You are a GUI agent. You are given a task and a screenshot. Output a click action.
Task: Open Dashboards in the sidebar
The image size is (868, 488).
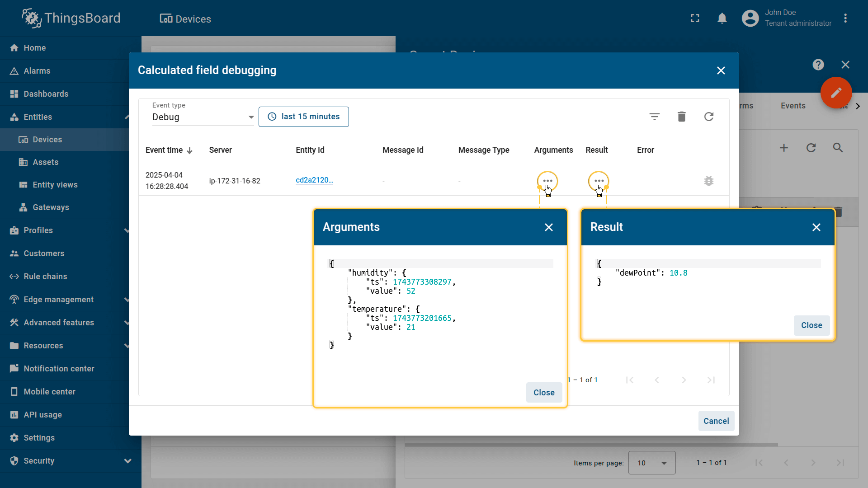46,94
